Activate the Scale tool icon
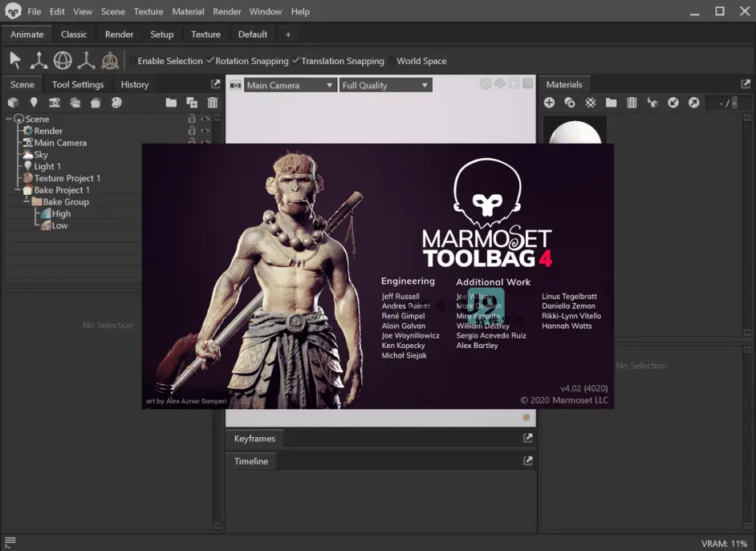The width and height of the screenshot is (756, 551). [87, 61]
